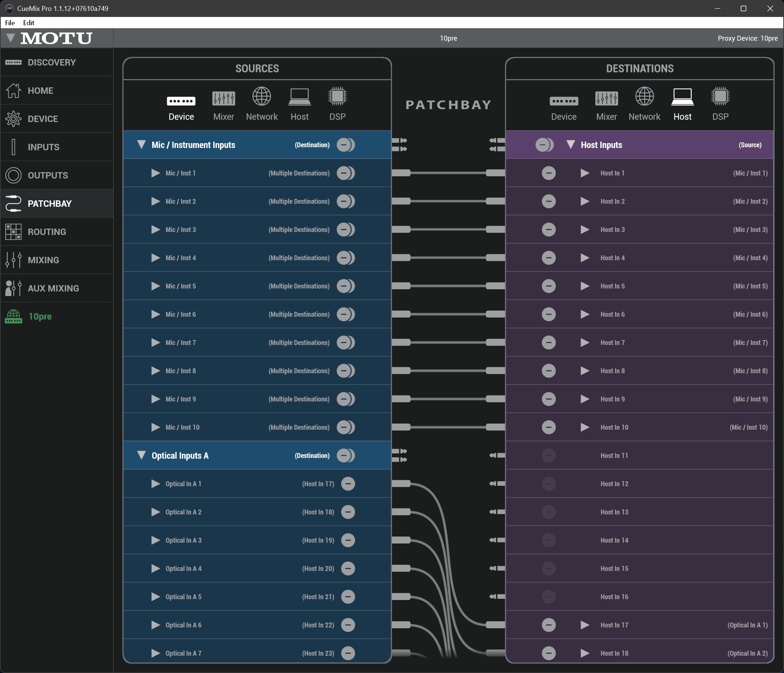Screen dimensions: 784x673
Task: Select the Patchbay cable icon in sidebar
Action: point(13,204)
